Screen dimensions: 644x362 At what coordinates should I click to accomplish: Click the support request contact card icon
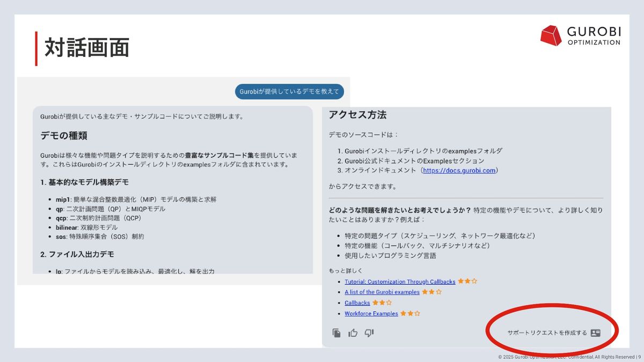pyautogui.click(x=595, y=333)
